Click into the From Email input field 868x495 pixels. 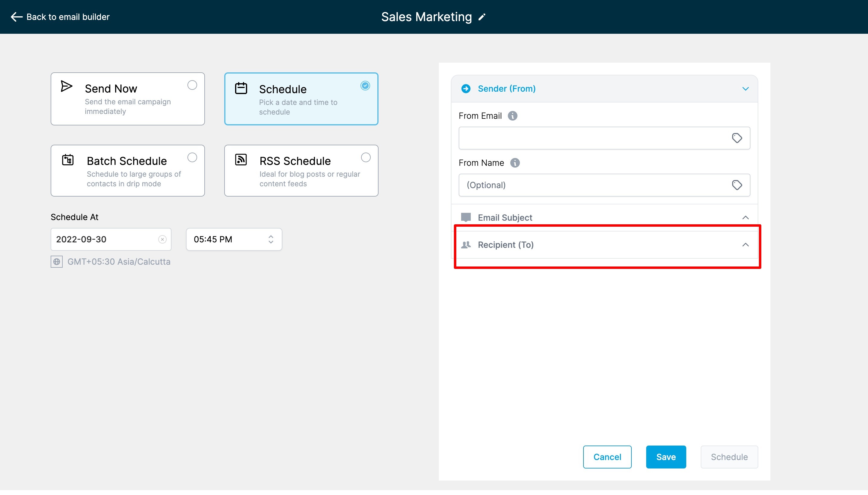click(x=591, y=138)
